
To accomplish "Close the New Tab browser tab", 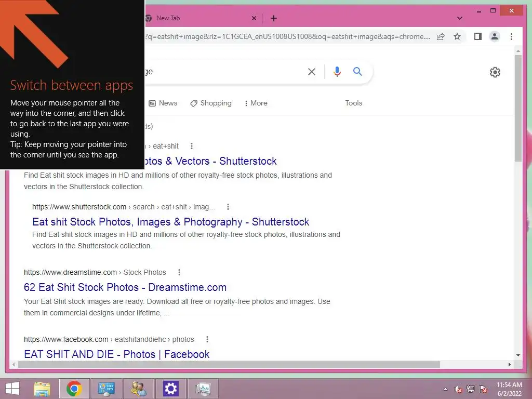I will pyautogui.click(x=254, y=18).
